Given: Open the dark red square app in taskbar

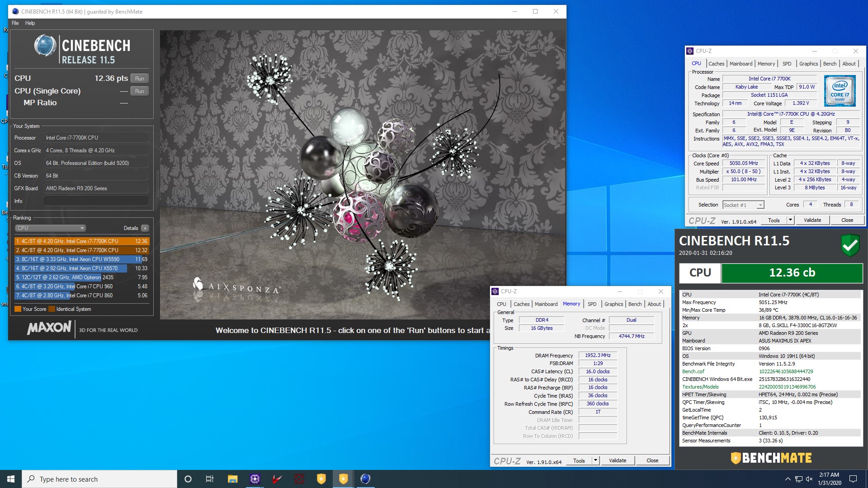Looking at the screenshot, I should [299, 479].
